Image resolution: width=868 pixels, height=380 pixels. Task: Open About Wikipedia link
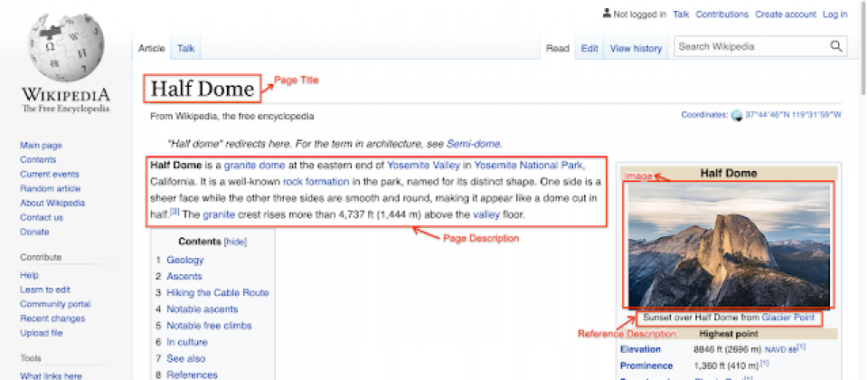click(52, 203)
